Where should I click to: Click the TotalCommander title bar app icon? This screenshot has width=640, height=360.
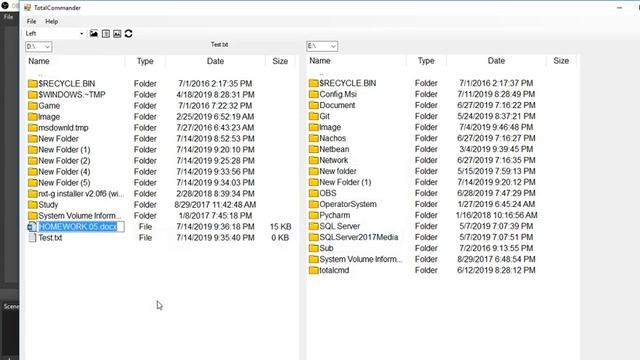coord(27,7)
